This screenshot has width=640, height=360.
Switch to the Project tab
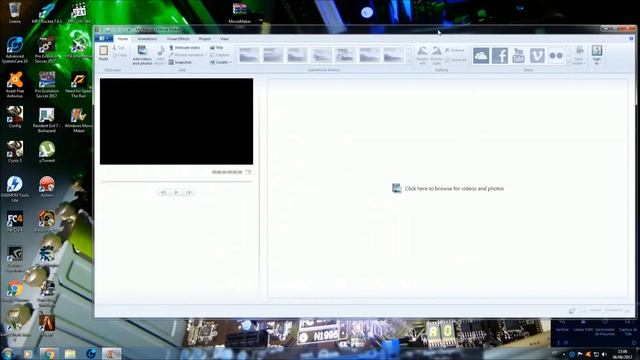pos(204,39)
